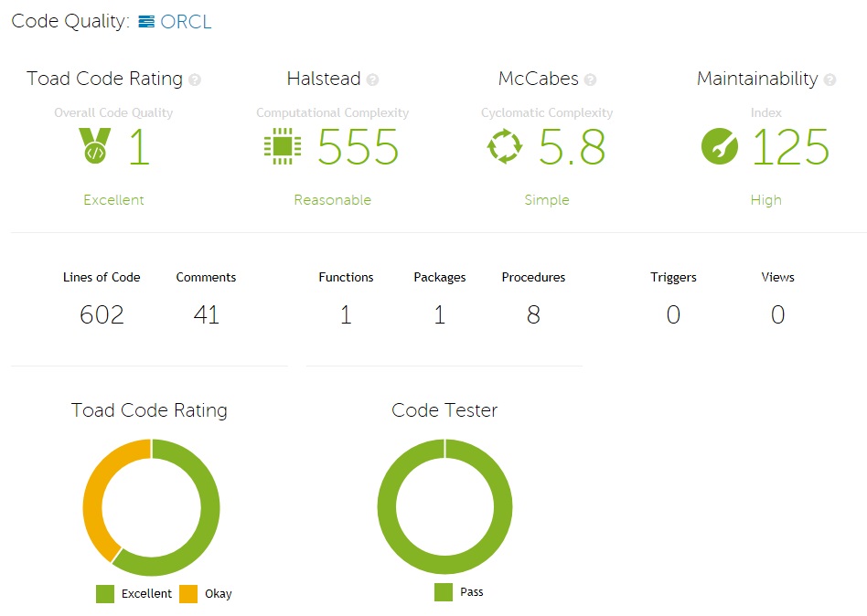Click the help icon beside Maintainability
Viewport: 867px width, 616px height.
pos(830,80)
